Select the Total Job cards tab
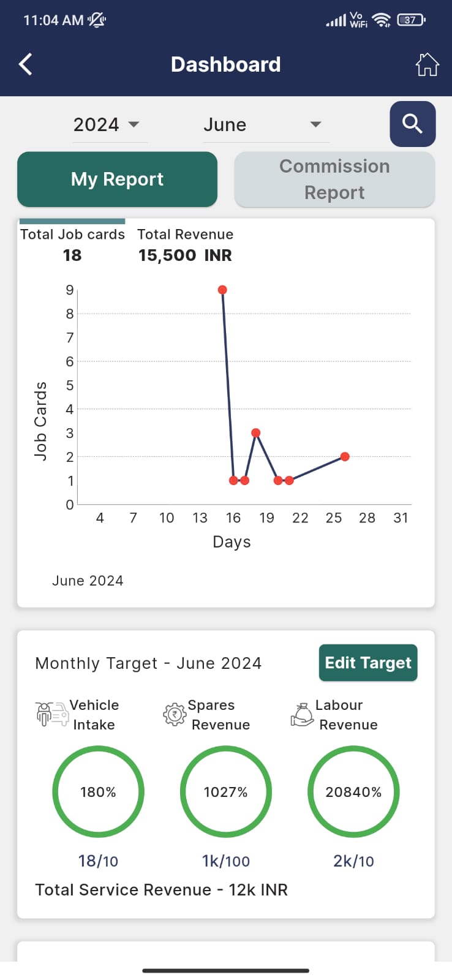The image size is (452, 980). click(x=72, y=244)
